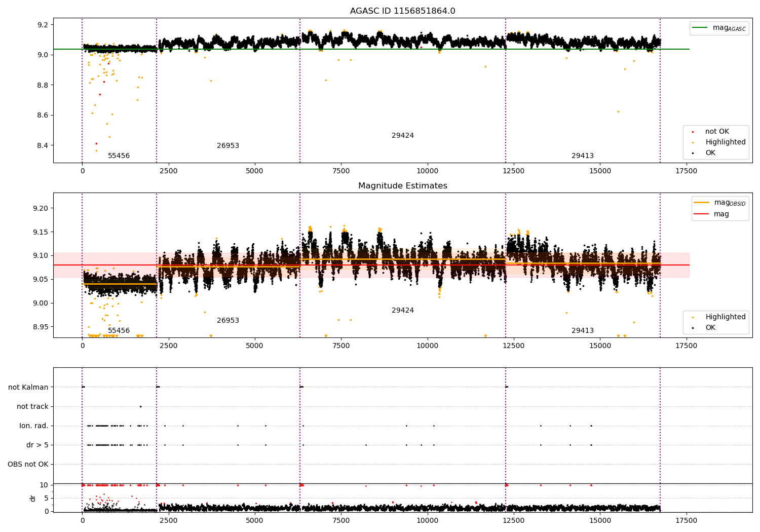This screenshot has height=532, width=760.
Task: Click the 9.20 y-tick in Magnitude Estimates
Action: click(41, 208)
